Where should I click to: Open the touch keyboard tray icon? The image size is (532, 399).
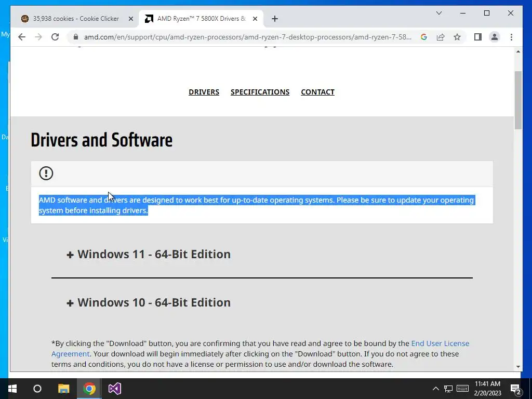[462, 389]
